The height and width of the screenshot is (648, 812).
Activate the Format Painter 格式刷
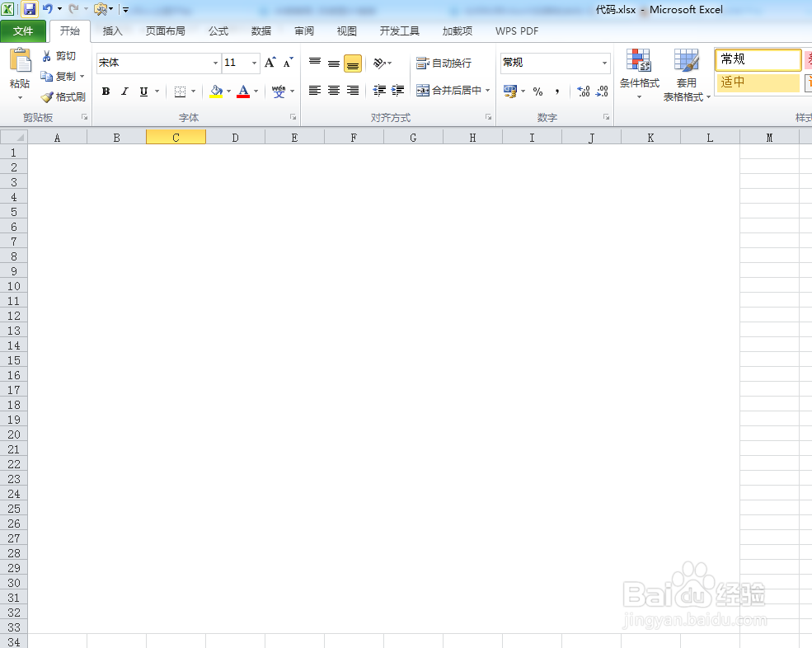(63, 96)
